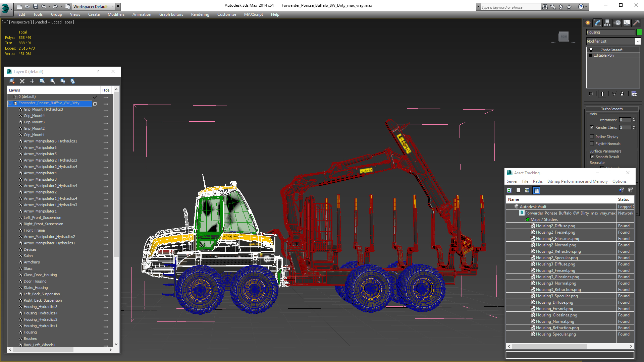This screenshot has width=644, height=362.
Task: Open the Motion command panel tab
Action: pos(617,23)
